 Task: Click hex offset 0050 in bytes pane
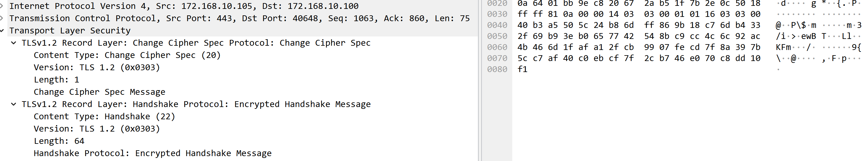click(497, 36)
